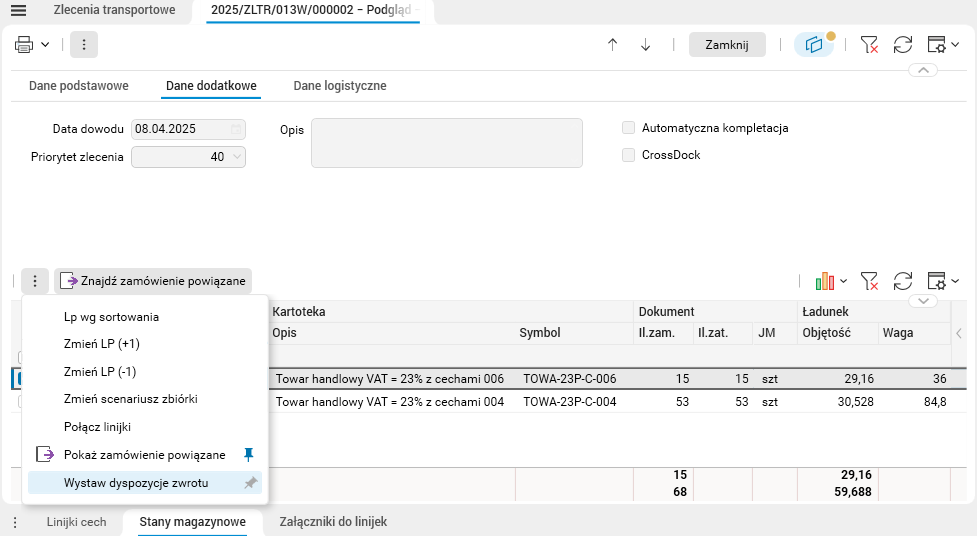Tick the CrossDock checkbox
Image resolution: width=977 pixels, height=536 pixels.
pyautogui.click(x=629, y=155)
